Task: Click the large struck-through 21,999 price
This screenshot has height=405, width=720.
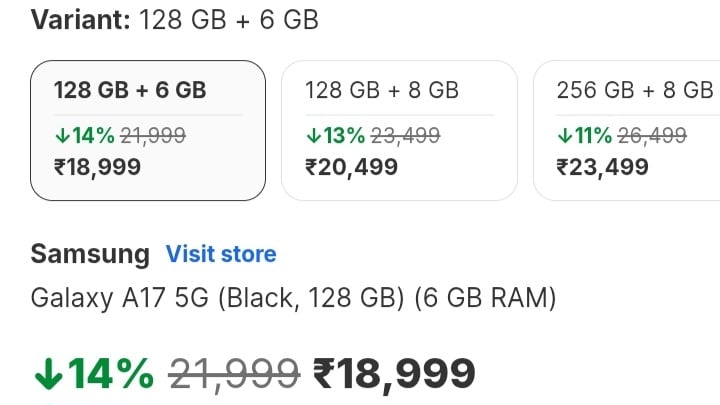Action: (235, 374)
